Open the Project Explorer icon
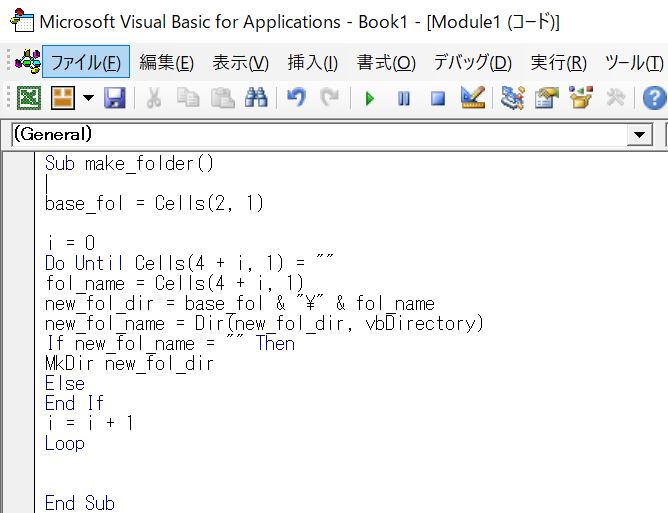This screenshot has width=668, height=513. click(x=513, y=98)
